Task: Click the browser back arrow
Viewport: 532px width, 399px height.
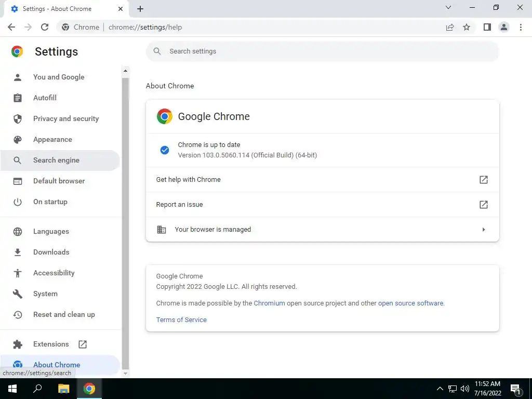Action: pos(11,27)
